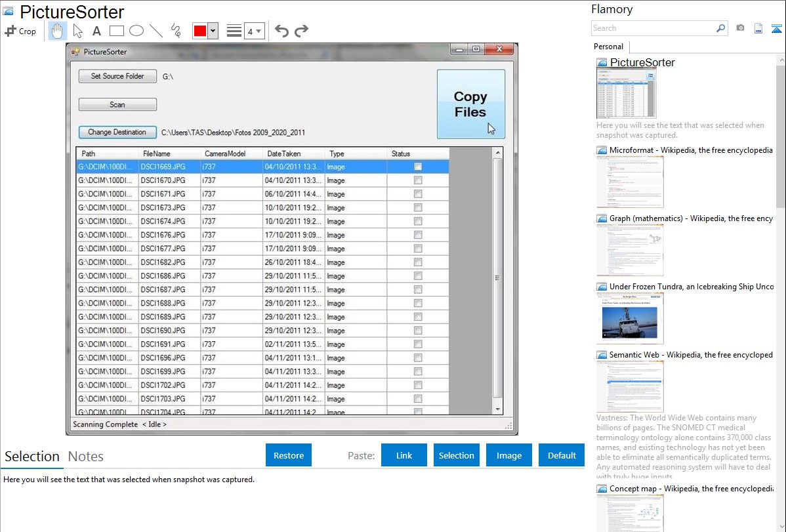Click the Default paste button
The width and height of the screenshot is (786, 532).
click(x=562, y=455)
